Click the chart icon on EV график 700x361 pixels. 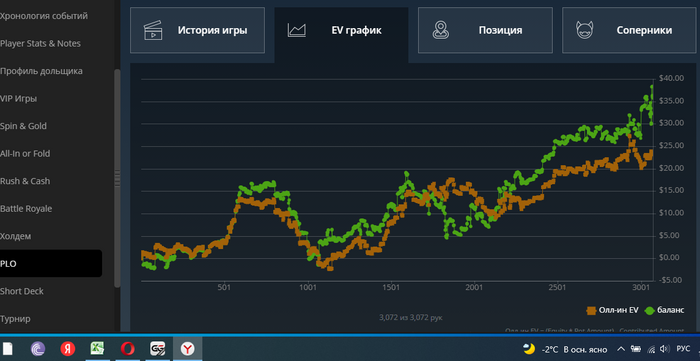(x=297, y=30)
